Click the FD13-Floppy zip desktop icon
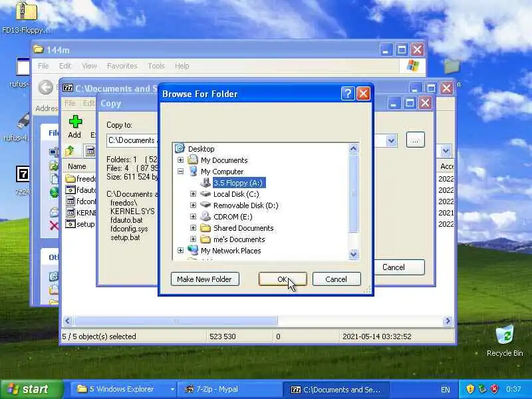532x399 pixels. click(x=26, y=11)
